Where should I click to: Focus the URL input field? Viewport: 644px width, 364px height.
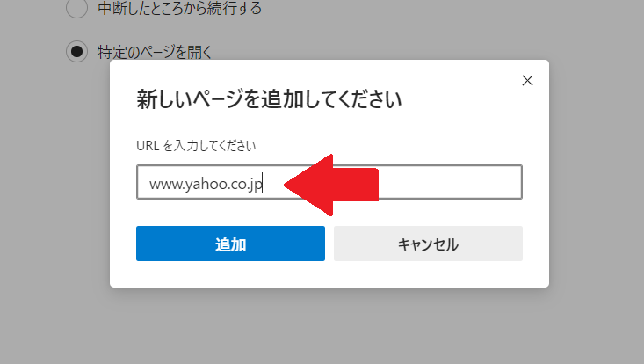click(x=329, y=182)
